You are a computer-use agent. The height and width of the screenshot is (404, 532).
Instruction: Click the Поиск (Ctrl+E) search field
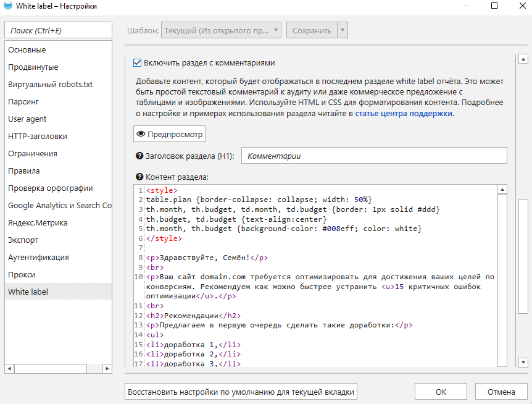point(58,30)
